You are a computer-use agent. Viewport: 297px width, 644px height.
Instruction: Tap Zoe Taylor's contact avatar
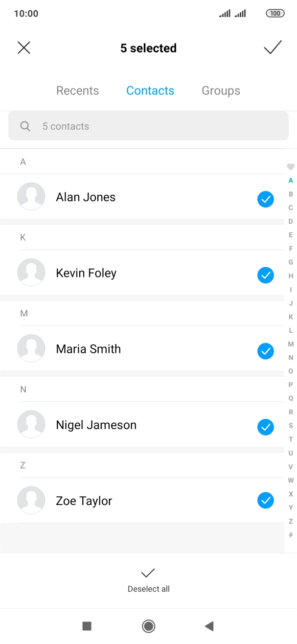coord(31,500)
